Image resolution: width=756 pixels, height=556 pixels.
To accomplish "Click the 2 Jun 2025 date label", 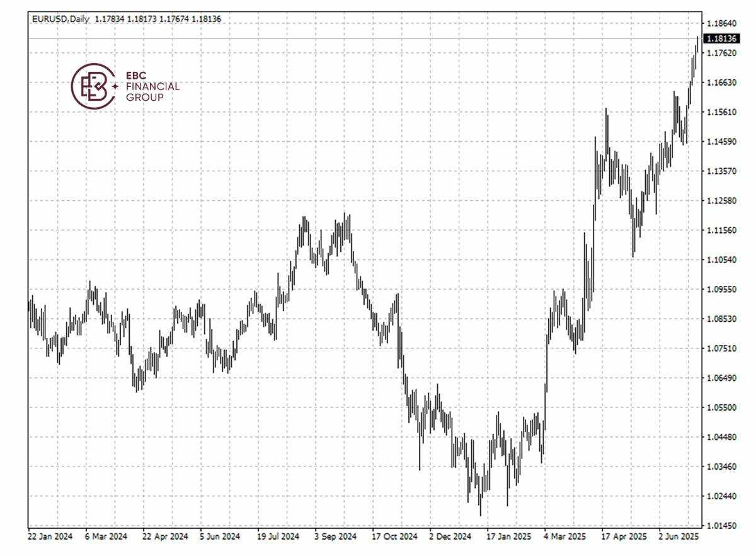I will pos(679,537).
